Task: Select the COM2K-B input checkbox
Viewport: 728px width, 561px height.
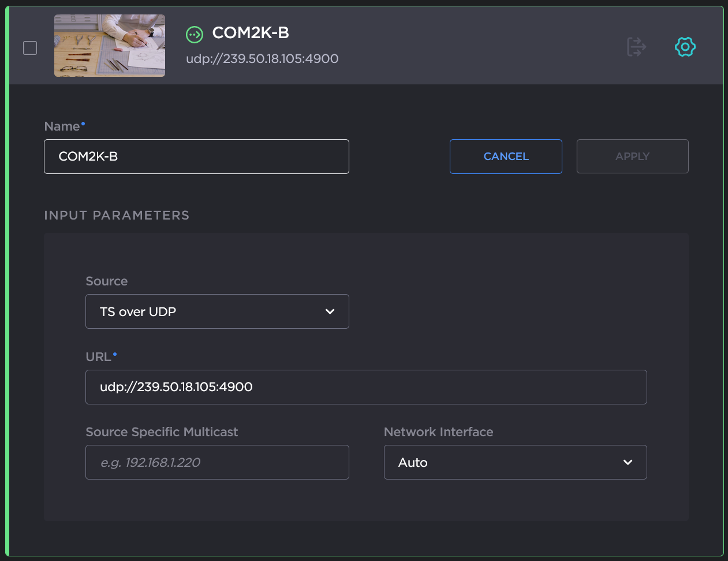Action: [30, 47]
